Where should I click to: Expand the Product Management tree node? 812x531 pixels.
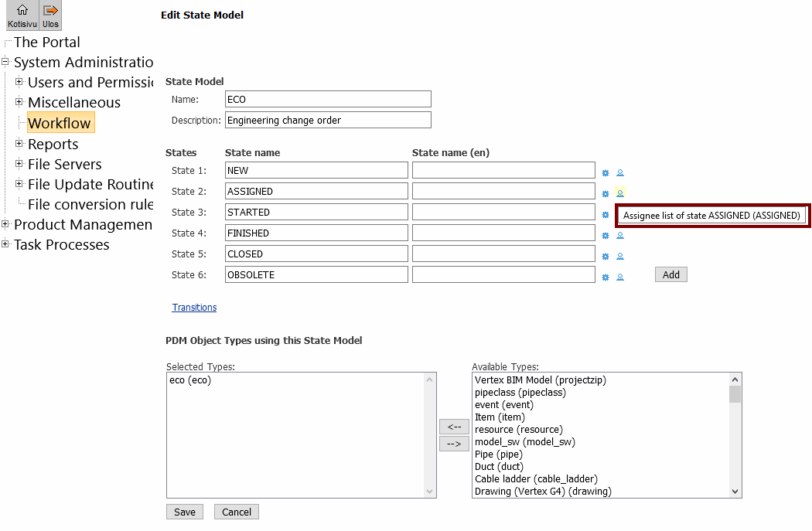(5, 224)
